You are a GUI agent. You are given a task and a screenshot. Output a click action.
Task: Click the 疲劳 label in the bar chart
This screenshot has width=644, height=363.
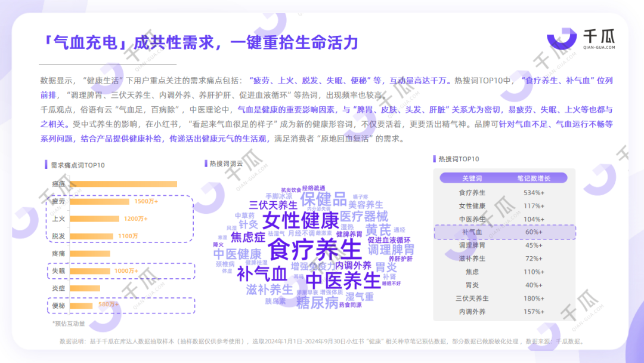(x=58, y=201)
